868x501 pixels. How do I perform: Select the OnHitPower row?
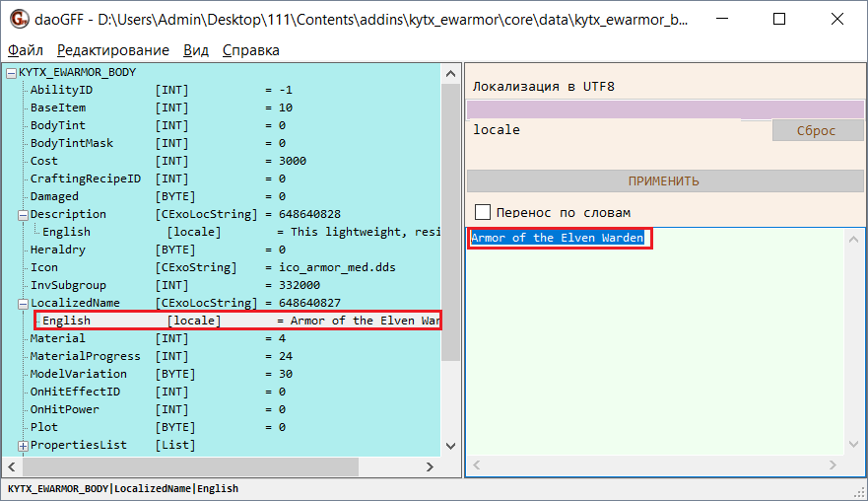pyautogui.click(x=158, y=409)
